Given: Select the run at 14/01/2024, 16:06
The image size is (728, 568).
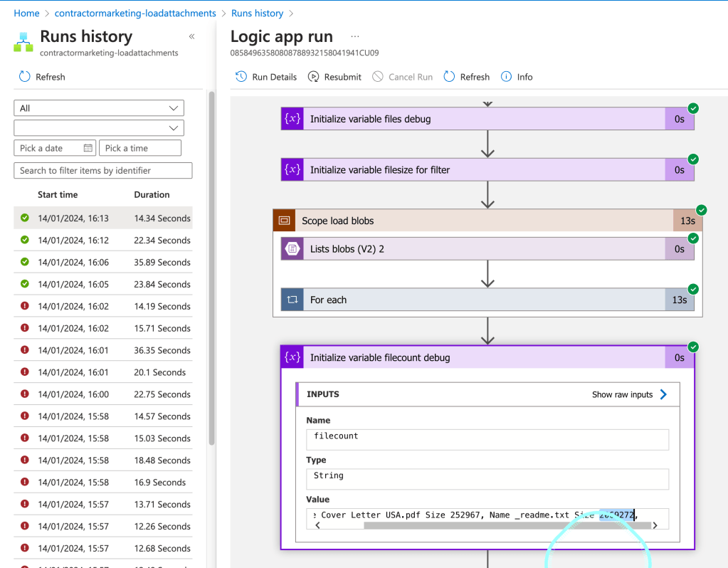Looking at the screenshot, I should point(103,262).
